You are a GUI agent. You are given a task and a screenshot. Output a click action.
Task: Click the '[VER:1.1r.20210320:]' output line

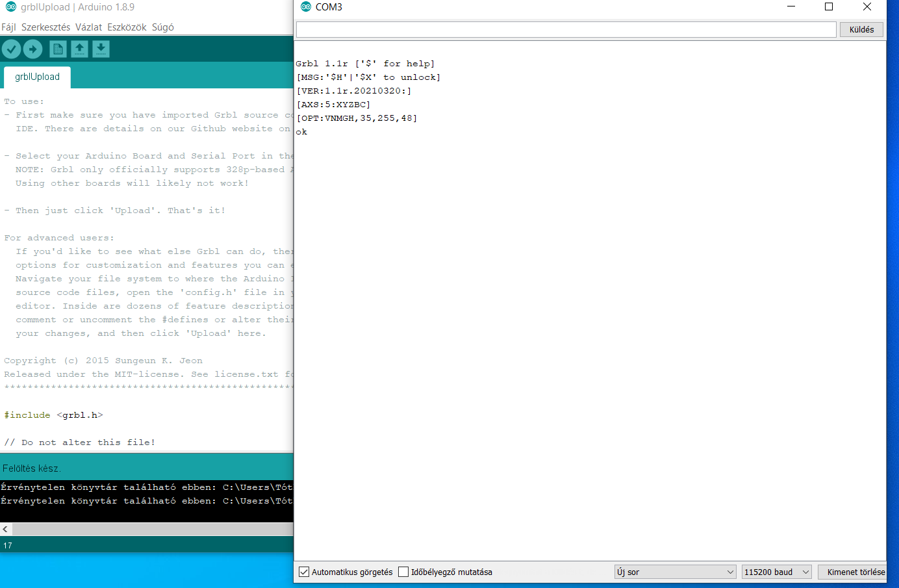click(354, 91)
